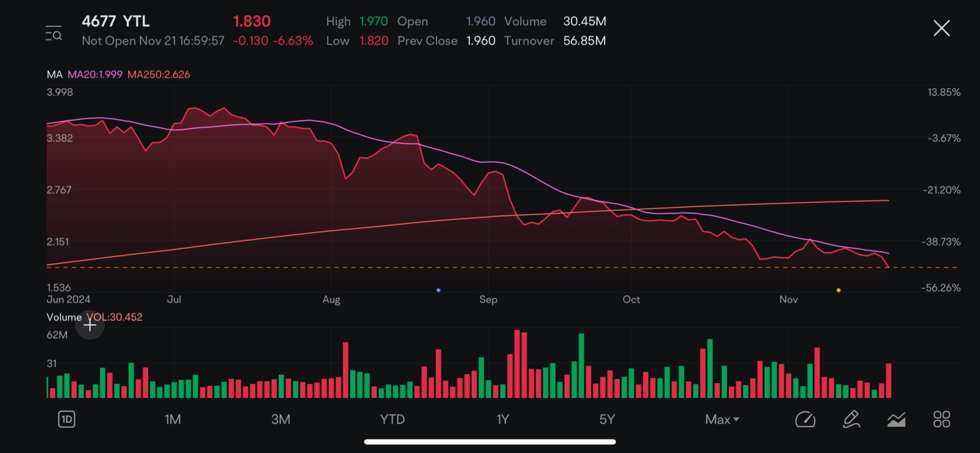Switch to the 1M time range
Viewport: 980px width, 453px height.
click(x=173, y=419)
